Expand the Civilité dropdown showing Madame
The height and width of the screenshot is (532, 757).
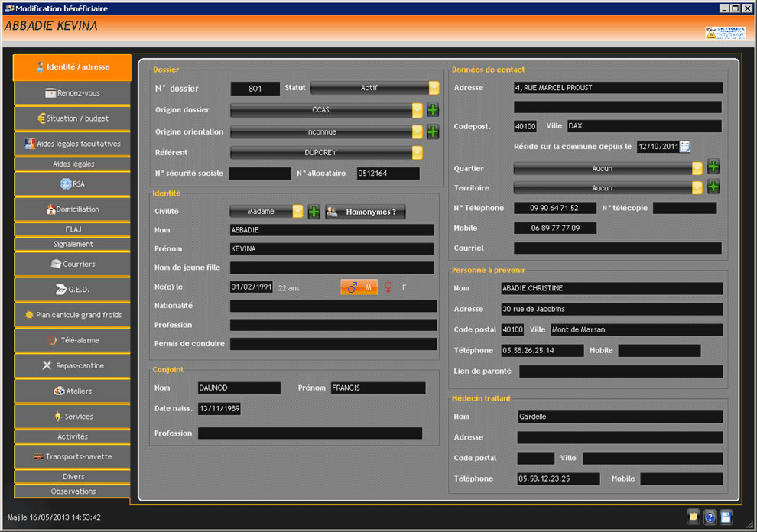pos(297,212)
